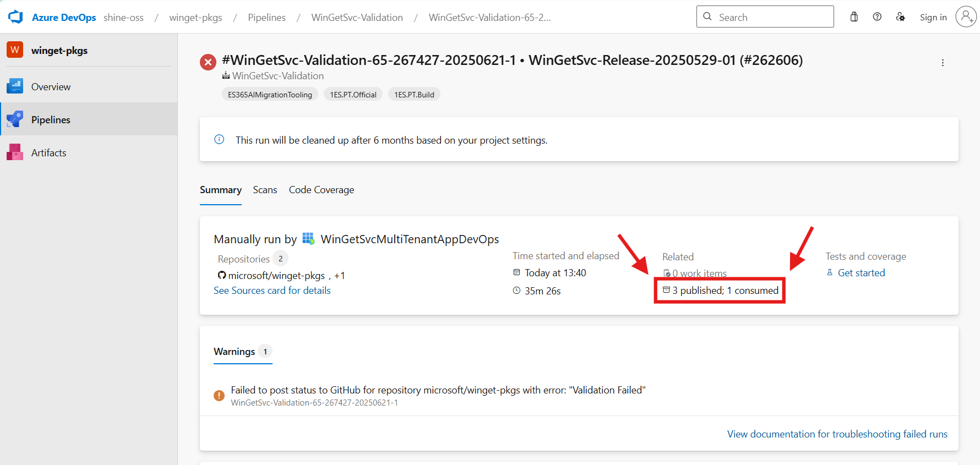The width and height of the screenshot is (980, 465).
Task: Open the Marketplace shopping bag icon
Action: [854, 17]
